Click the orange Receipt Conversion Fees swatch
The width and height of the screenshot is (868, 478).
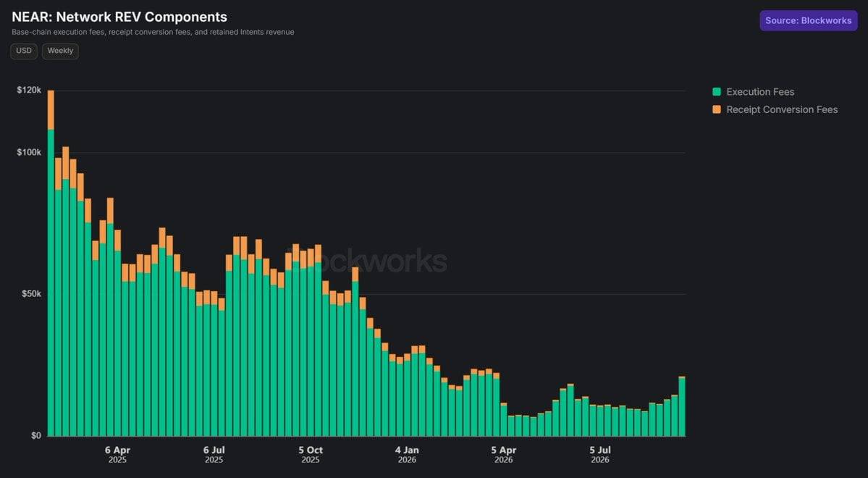[x=716, y=109]
